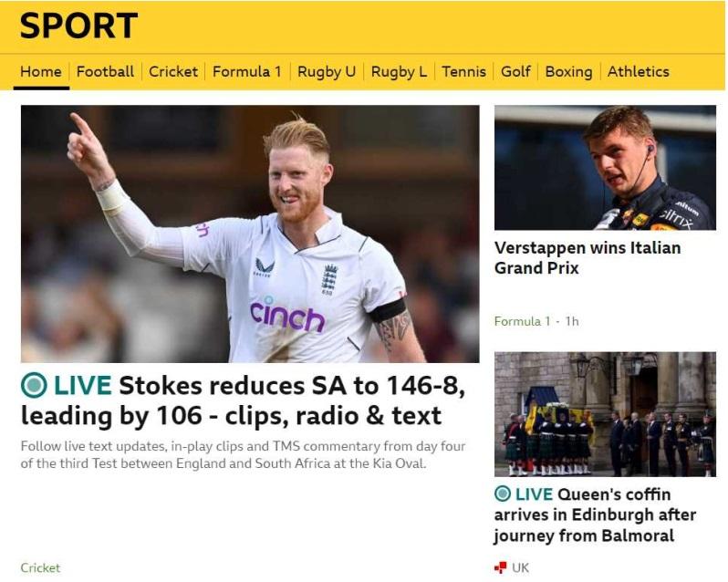Switch to Rugby U section

[327, 71]
